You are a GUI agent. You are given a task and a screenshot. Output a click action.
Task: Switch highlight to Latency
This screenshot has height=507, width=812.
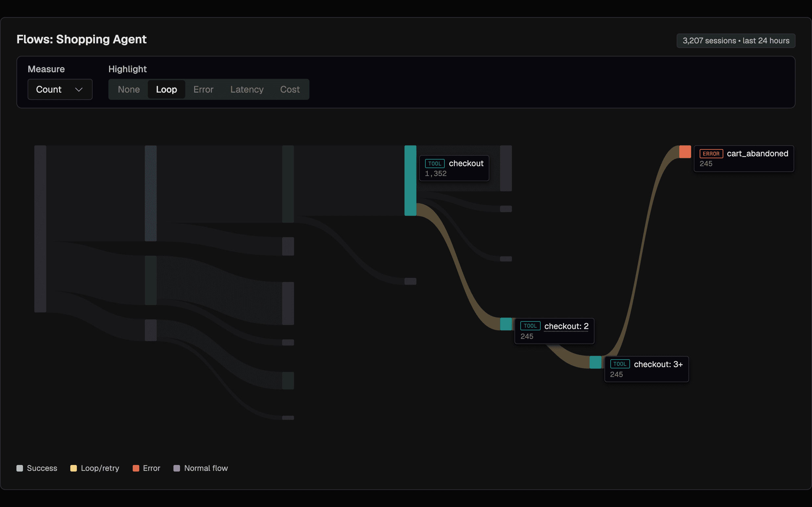[x=247, y=89]
